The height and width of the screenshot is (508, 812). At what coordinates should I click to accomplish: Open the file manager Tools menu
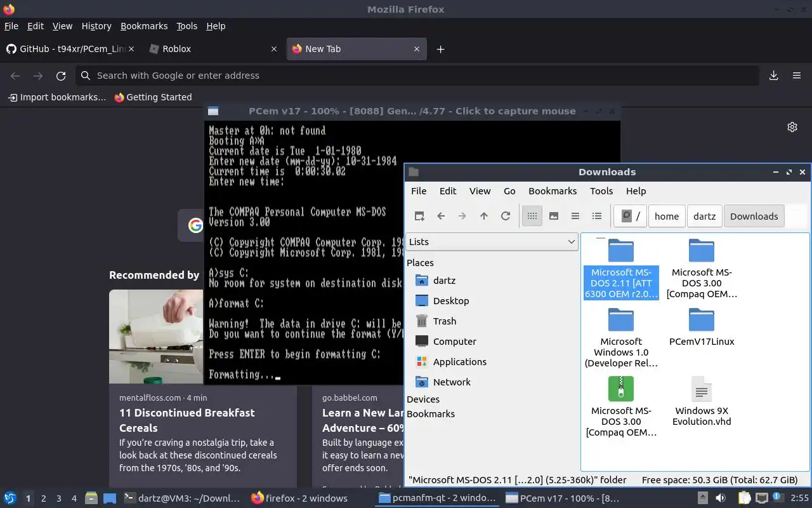tap(601, 191)
